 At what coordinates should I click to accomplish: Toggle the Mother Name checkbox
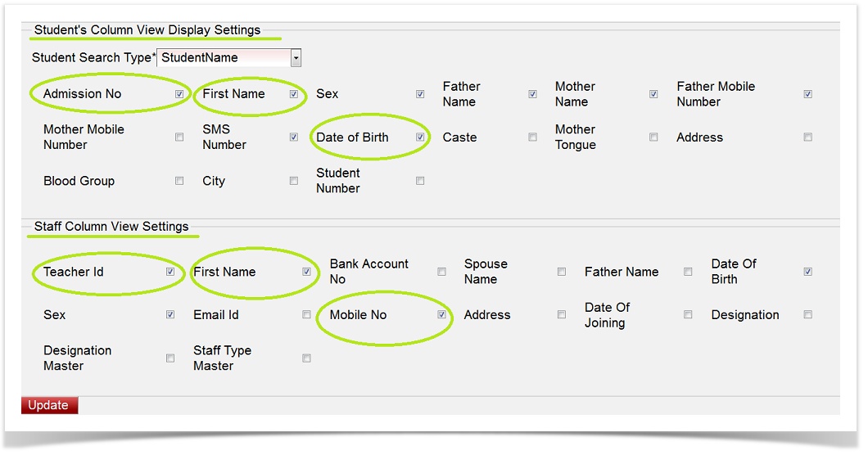click(653, 94)
